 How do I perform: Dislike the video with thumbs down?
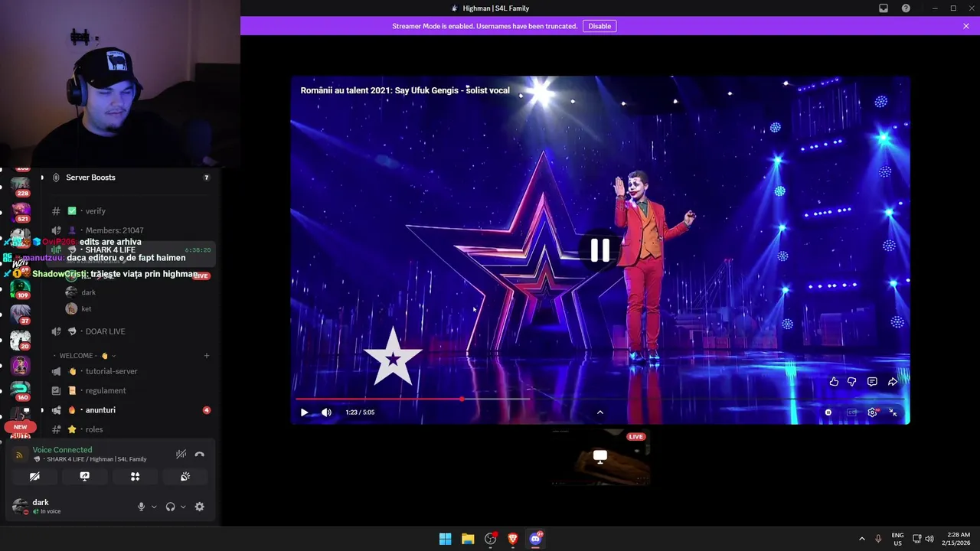[x=851, y=382]
